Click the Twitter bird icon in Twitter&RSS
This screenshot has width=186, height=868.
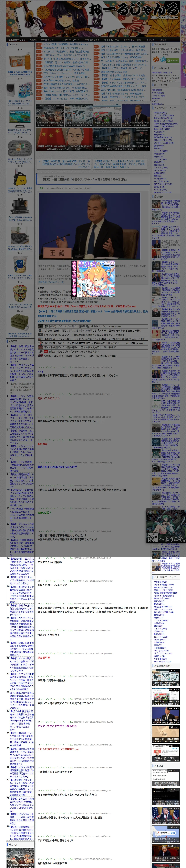pyautogui.click(x=163, y=60)
